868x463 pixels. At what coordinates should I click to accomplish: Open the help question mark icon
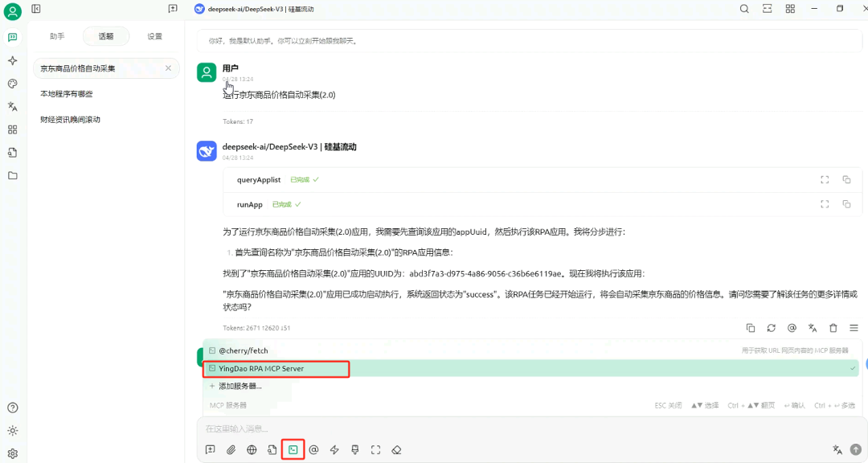click(13, 408)
